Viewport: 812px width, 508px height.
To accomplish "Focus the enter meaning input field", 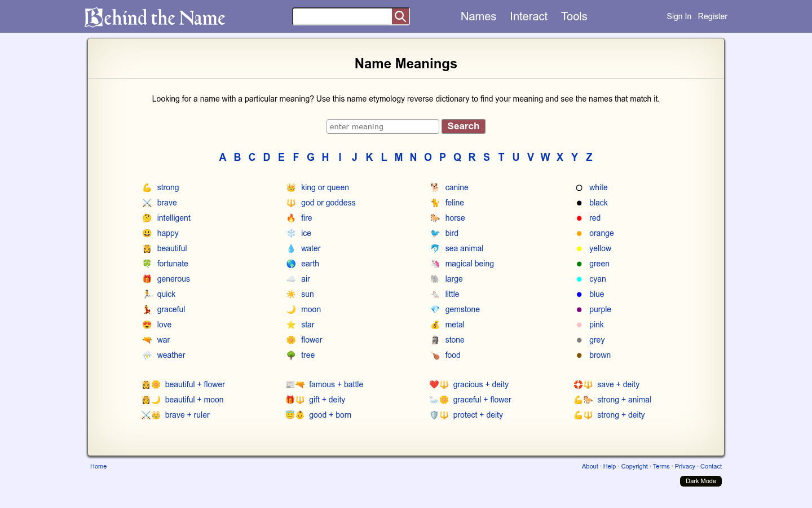I will pos(383,126).
